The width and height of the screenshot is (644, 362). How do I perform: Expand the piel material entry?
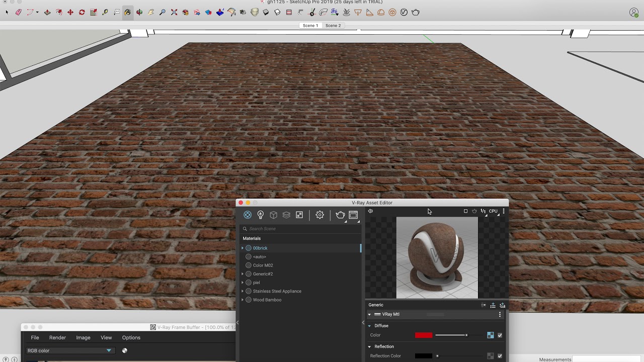243,283
